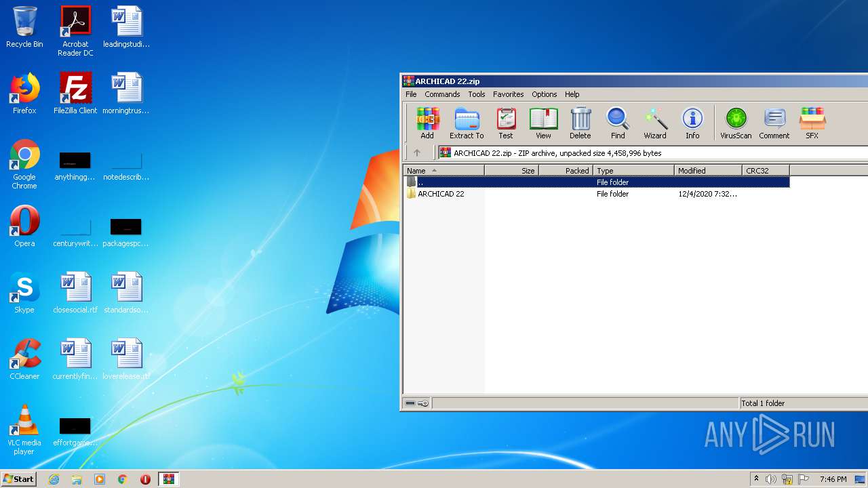
Task: Open Chrome from the taskbar
Action: point(122,479)
